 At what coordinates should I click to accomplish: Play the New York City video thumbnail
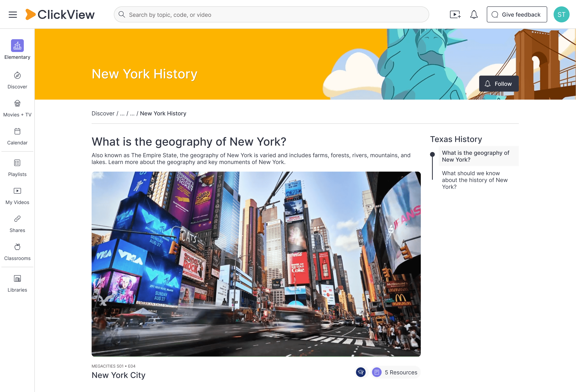point(256,264)
